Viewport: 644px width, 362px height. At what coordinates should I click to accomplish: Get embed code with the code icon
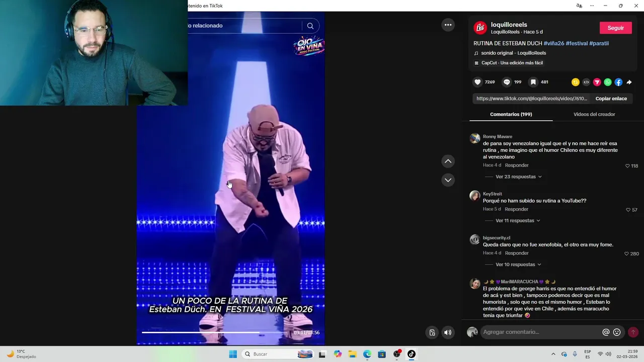pyautogui.click(x=586, y=82)
